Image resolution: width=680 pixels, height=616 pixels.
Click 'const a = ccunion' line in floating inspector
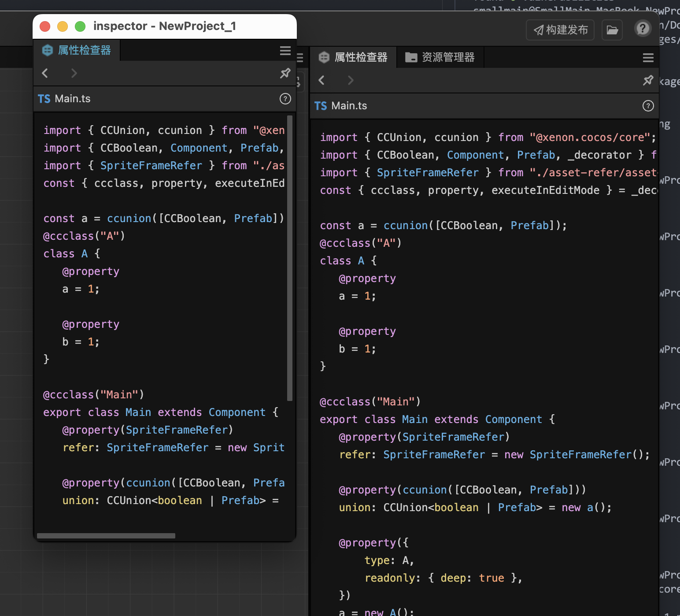point(164,219)
